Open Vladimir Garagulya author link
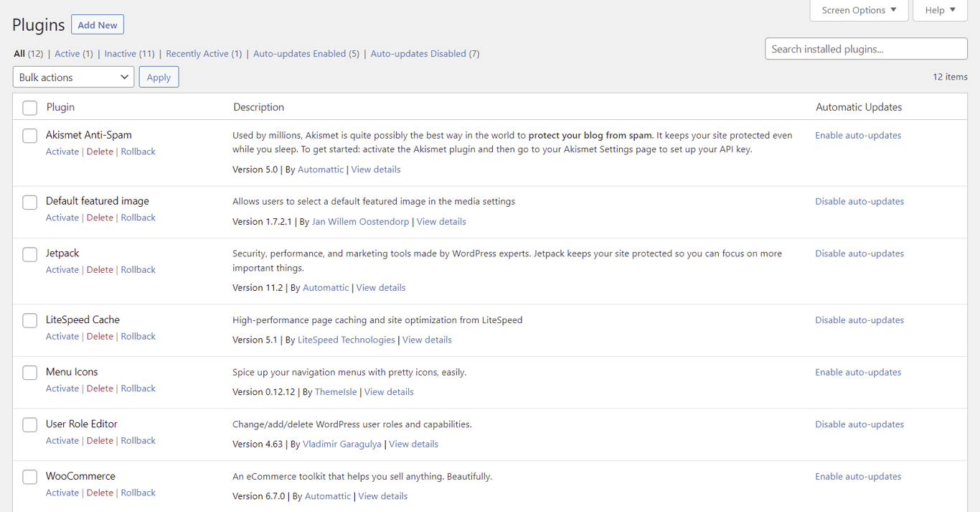This screenshot has height=512, width=980. pos(342,444)
